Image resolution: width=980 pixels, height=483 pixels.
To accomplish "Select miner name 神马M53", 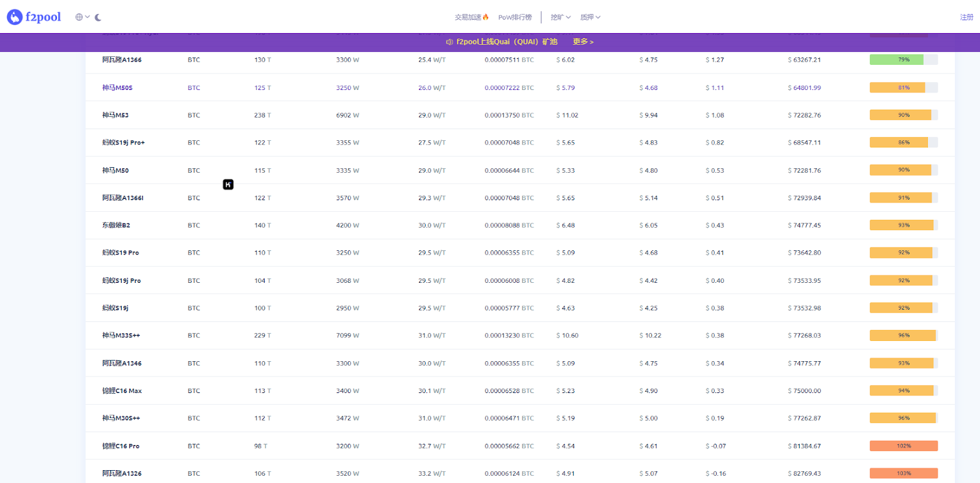I will [x=115, y=115].
